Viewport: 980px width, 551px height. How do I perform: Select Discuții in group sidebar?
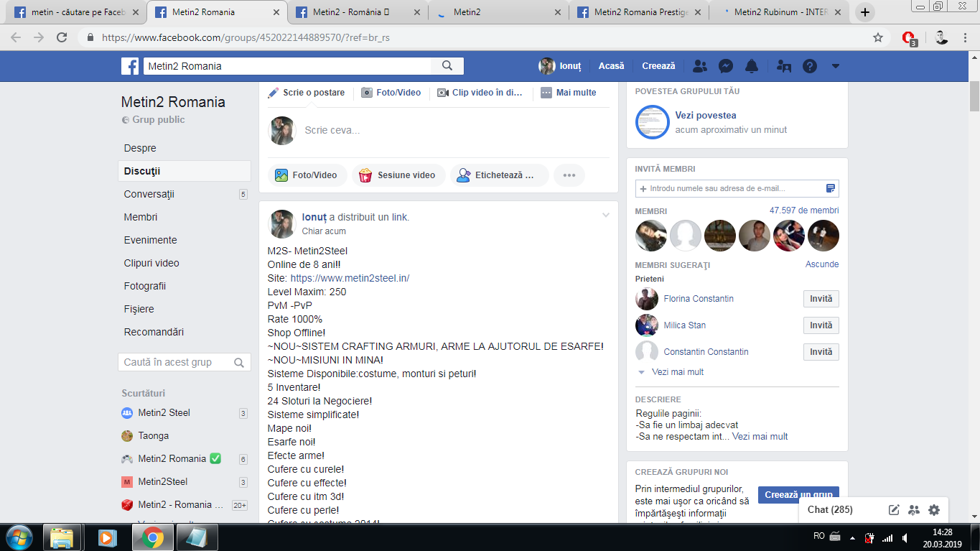coord(184,171)
